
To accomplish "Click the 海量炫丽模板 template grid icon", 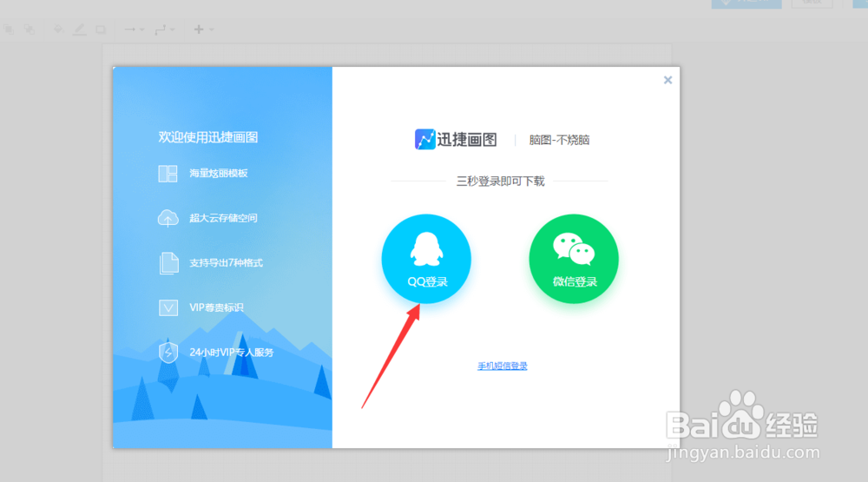I will 168,174.
